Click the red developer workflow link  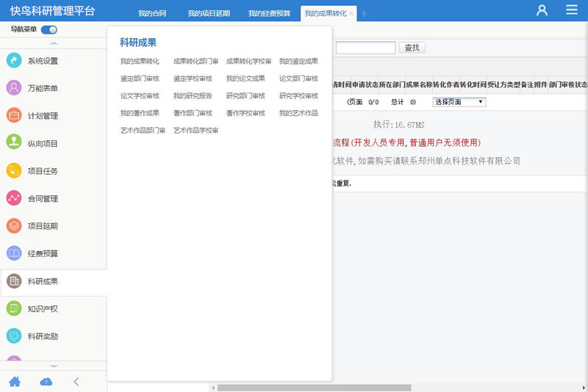(x=406, y=142)
